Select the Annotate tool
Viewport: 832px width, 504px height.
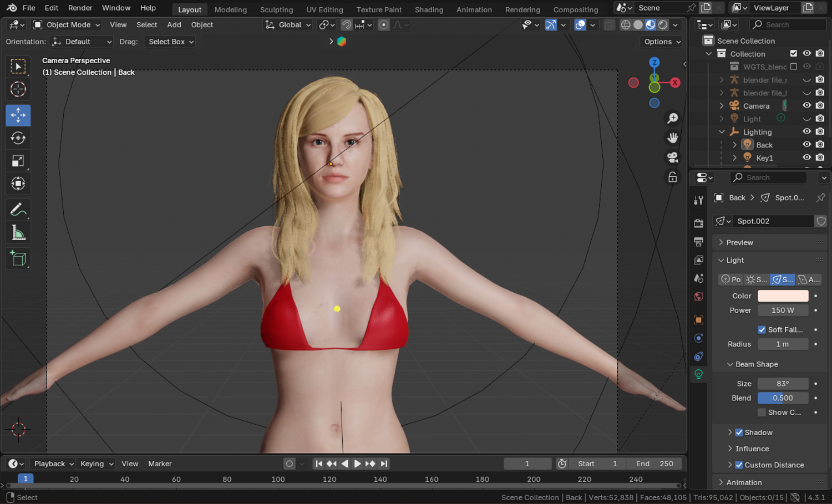tap(18, 210)
